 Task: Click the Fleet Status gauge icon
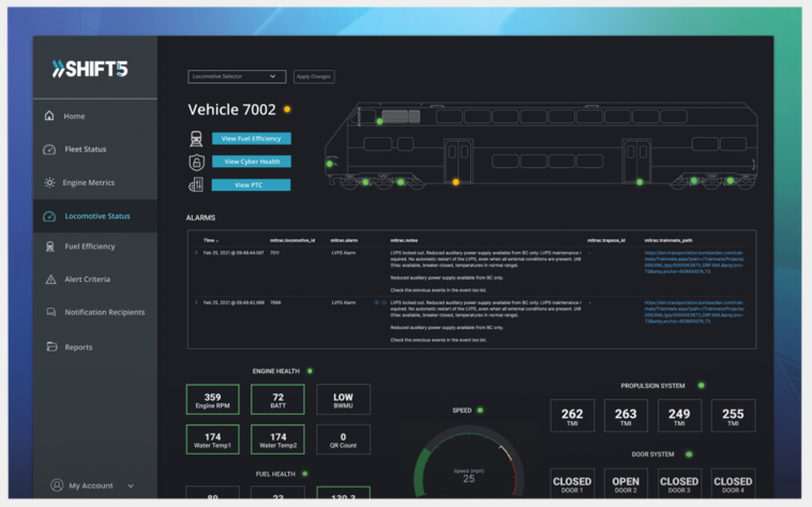[x=50, y=149]
